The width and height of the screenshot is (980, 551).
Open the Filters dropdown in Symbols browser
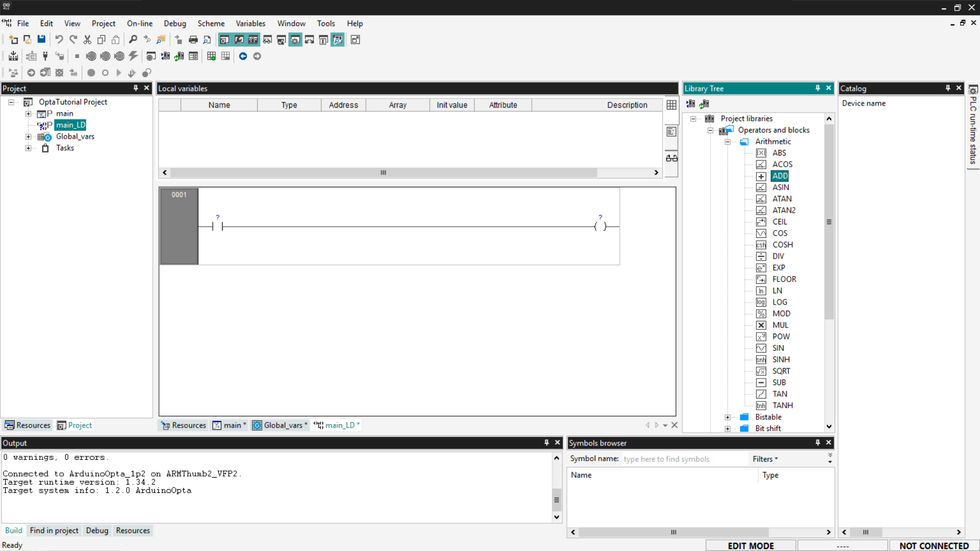[765, 459]
